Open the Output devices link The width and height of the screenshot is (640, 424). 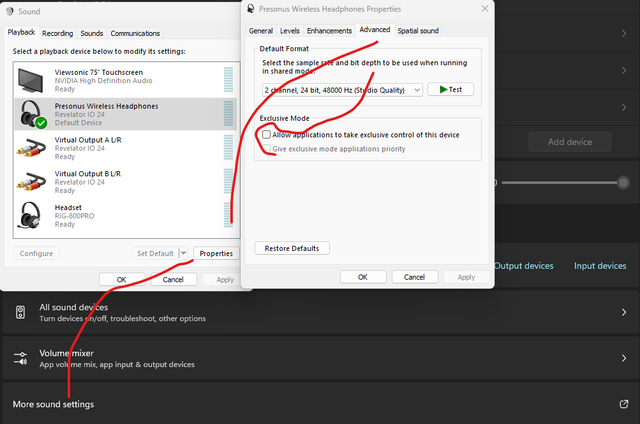524,266
